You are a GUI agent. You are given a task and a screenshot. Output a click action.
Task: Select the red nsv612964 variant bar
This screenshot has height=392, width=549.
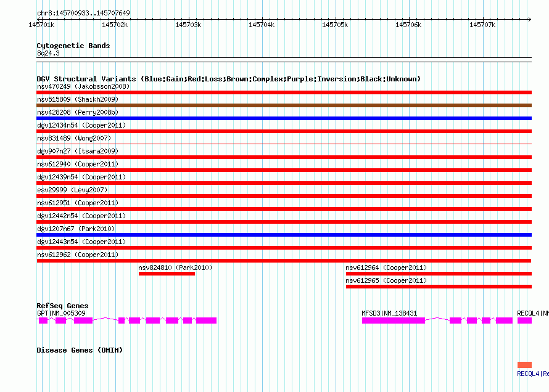pos(439,274)
